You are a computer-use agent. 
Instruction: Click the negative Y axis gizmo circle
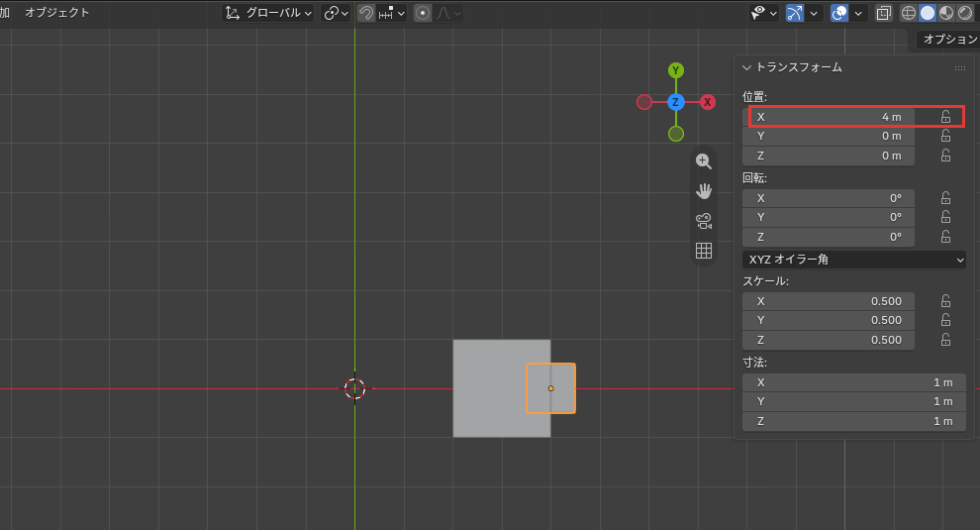(676, 134)
